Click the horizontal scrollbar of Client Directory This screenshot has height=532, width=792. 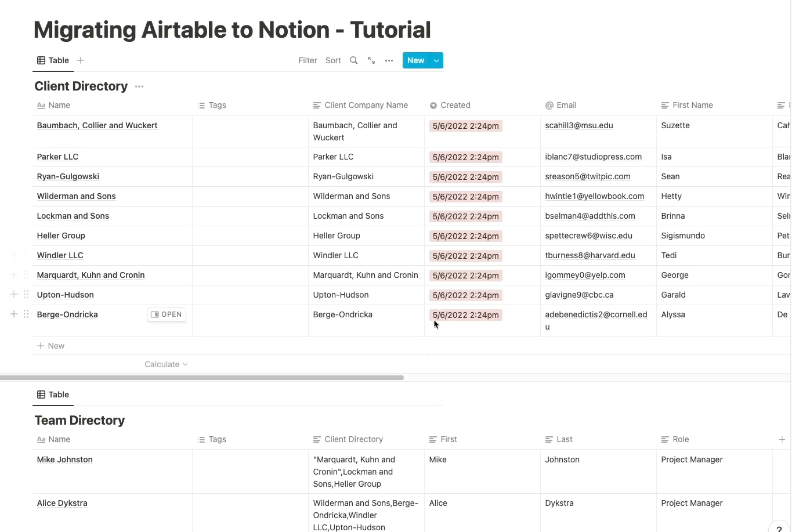tap(202, 377)
